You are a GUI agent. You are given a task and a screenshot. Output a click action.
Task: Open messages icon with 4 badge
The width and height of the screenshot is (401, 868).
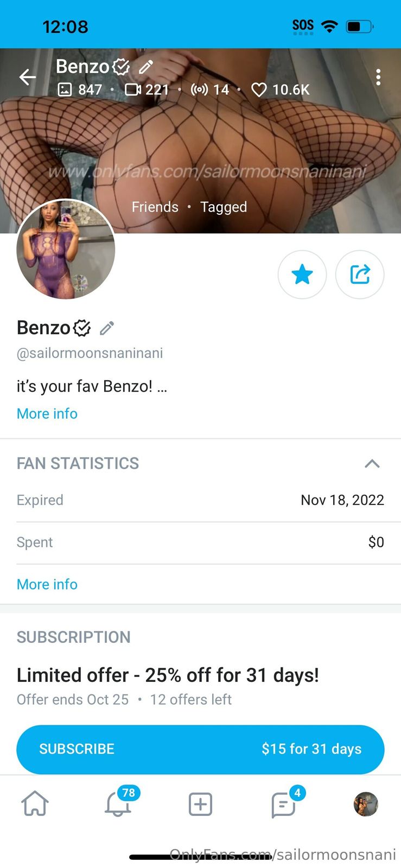283,804
